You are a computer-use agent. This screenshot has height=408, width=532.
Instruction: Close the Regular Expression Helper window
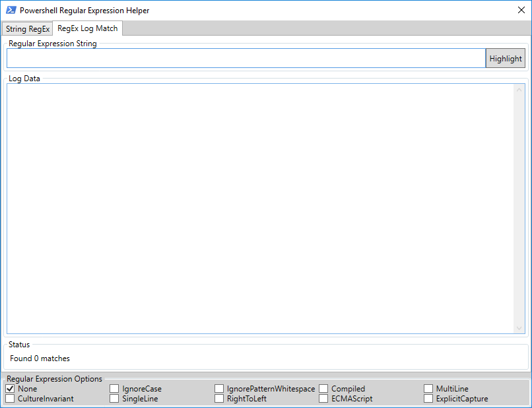(x=521, y=11)
